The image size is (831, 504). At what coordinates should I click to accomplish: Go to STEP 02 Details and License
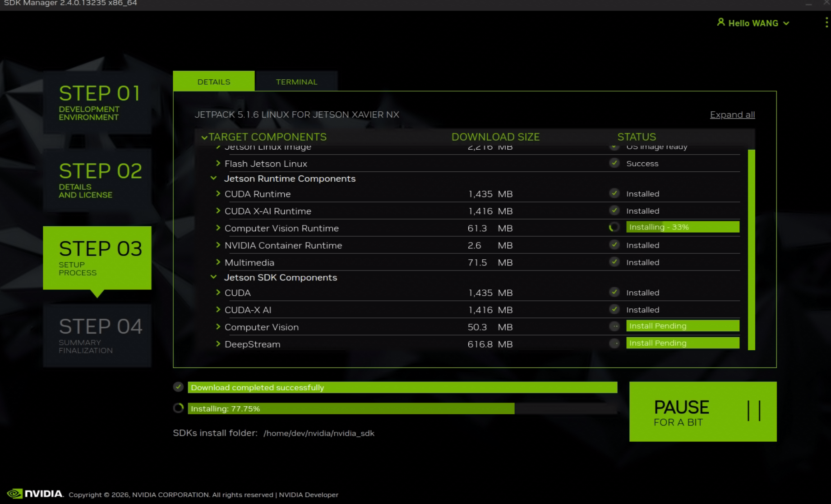click(x=97, y=180)
